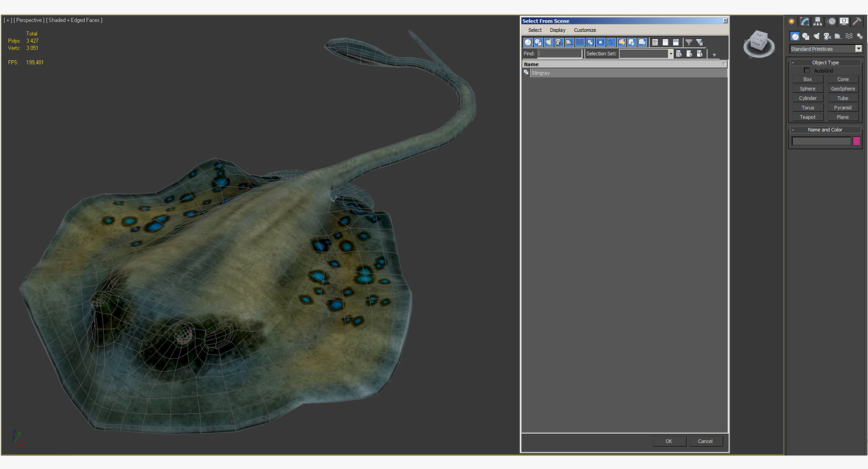Viewport: 868px width, 469px height.
Task: Open the advanced filter settings icon
Action: tap(700, 42)
